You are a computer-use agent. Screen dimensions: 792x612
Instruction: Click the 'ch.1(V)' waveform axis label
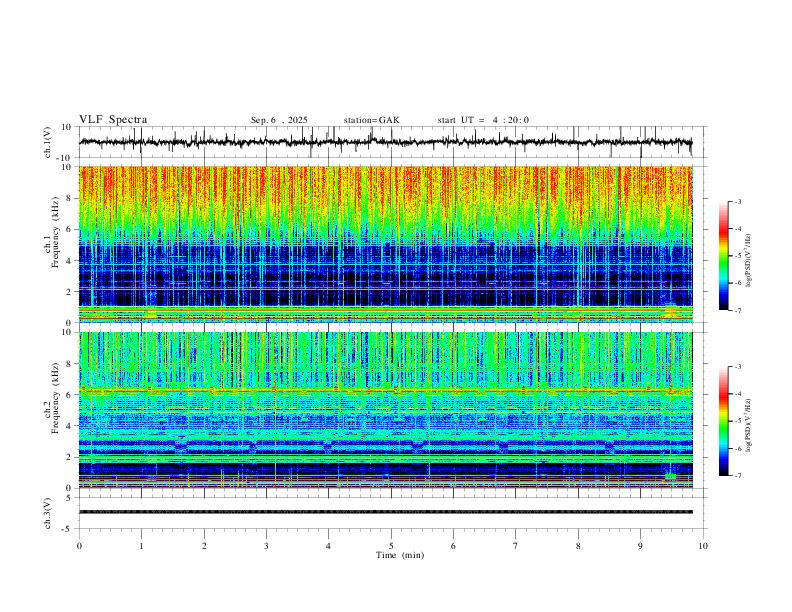pos(48,142)
